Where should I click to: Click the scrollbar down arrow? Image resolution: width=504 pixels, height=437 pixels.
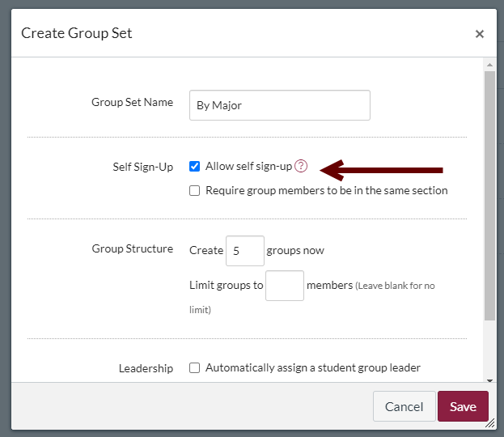[489, 380]
